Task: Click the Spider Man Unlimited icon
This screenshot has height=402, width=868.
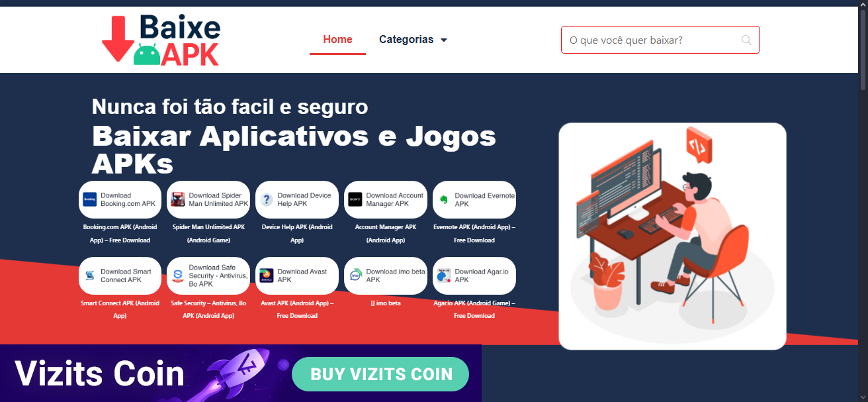Action: [178, 199]
